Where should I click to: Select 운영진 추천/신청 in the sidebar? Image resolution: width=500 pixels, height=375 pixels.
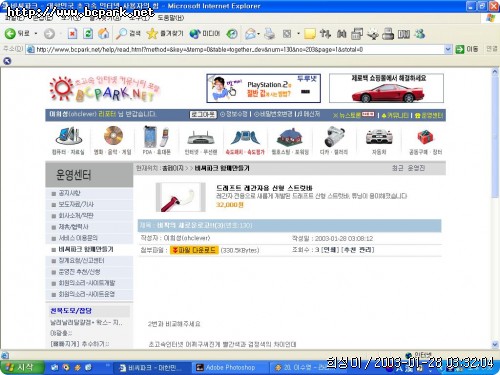tap(79, 272)
